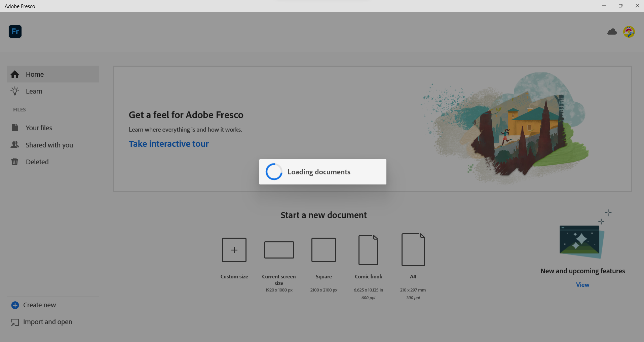This screenshot has width=644, height=342.
Task: Click the Shared with you people icon
Action: click(15, 145)
